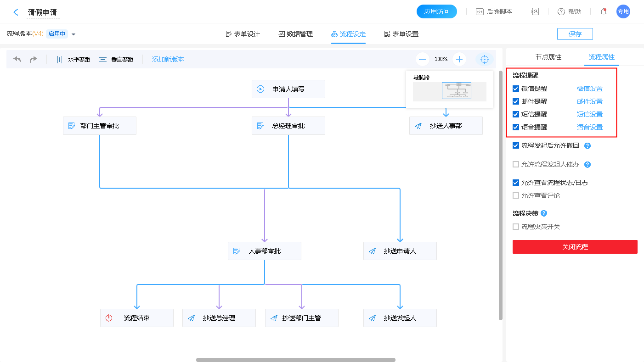The image size is (644, 362).
Task: Zoom out with the minus icon
Action: point(423,59)
